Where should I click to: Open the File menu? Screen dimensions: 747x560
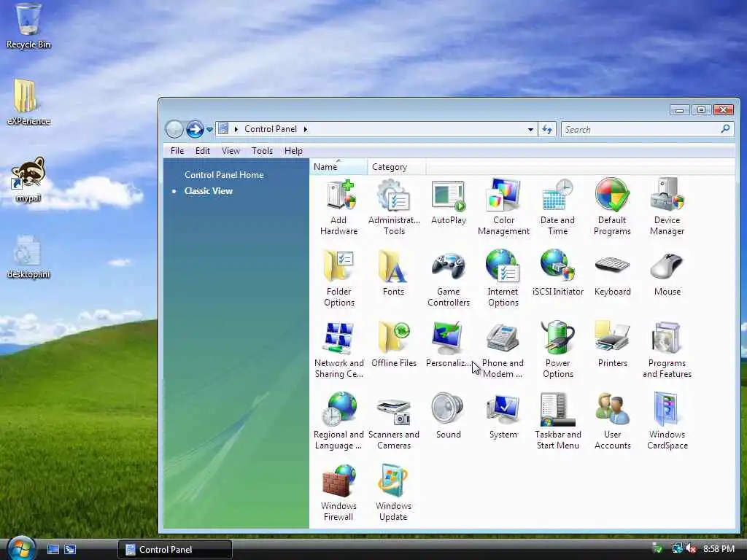pyautogui.click(x=177, y=151)
